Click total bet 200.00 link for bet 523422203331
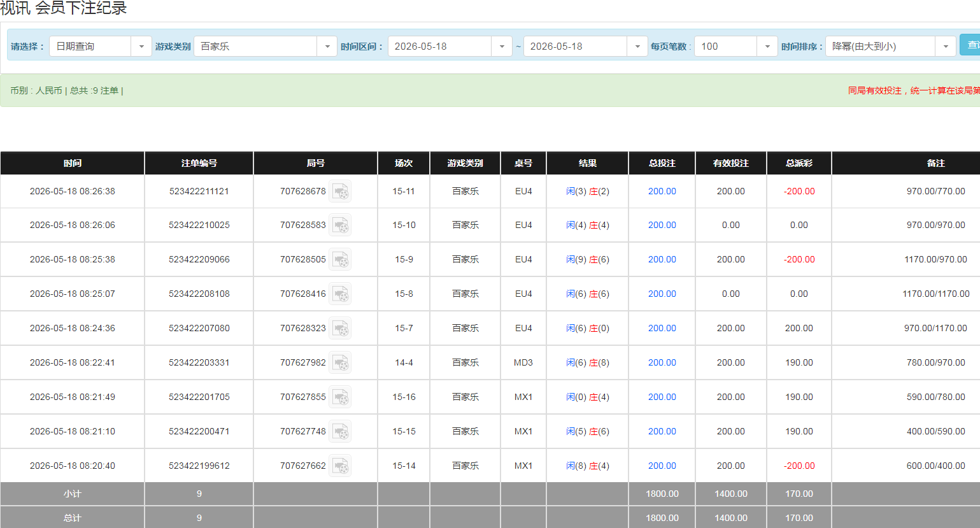 [662, 362]
